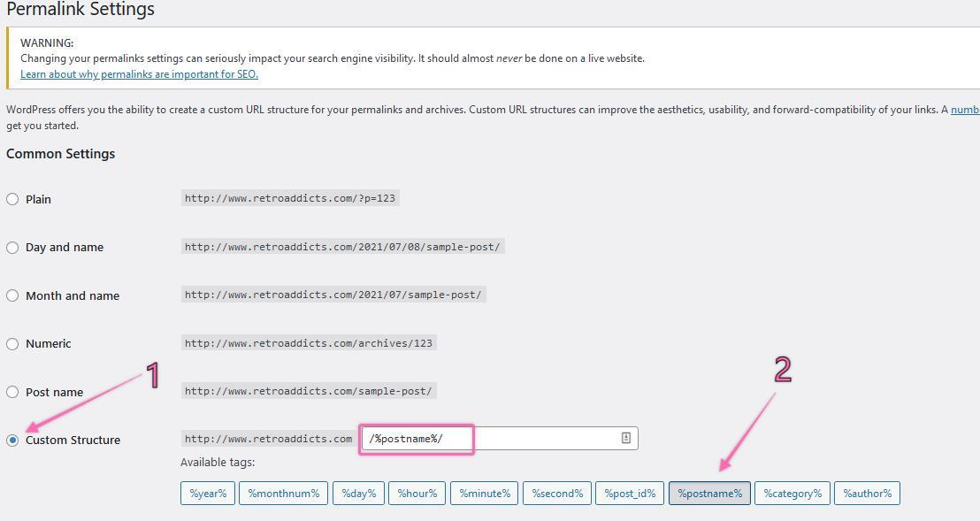Select the Custom Structure radio button

click(12, 439)
